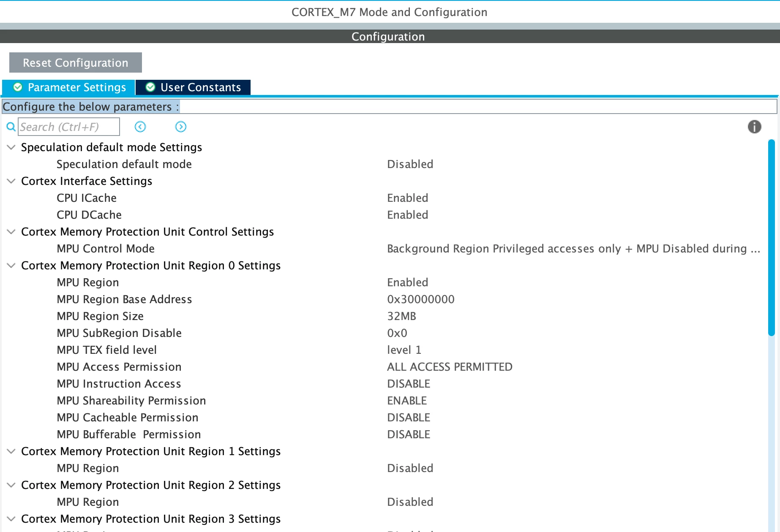Screen dimensions: 780x532
Task: Change Region 0 MPU Region Enabled value
Action: click(408, 282)
